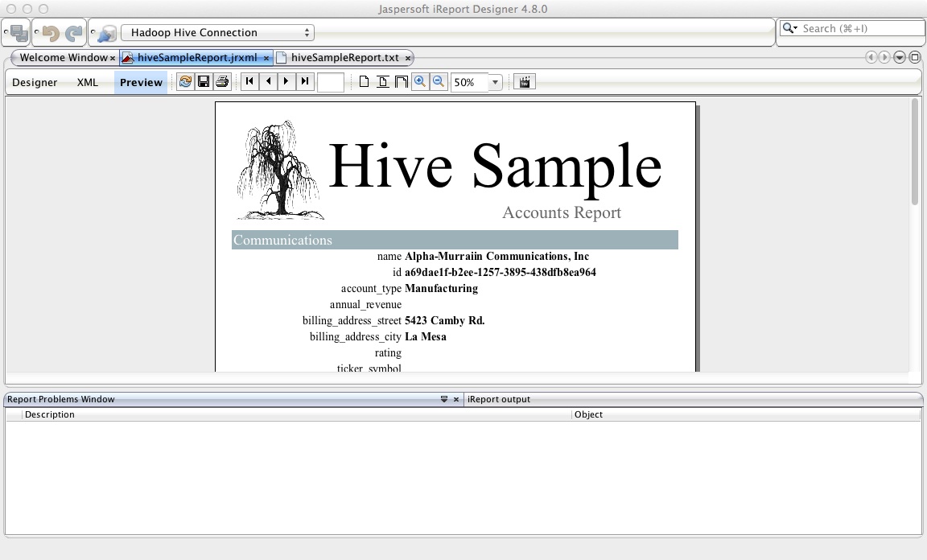Click the Save All toolbar icon
Viewport: 927px width, 560px height.
click(x=19, y=32)
